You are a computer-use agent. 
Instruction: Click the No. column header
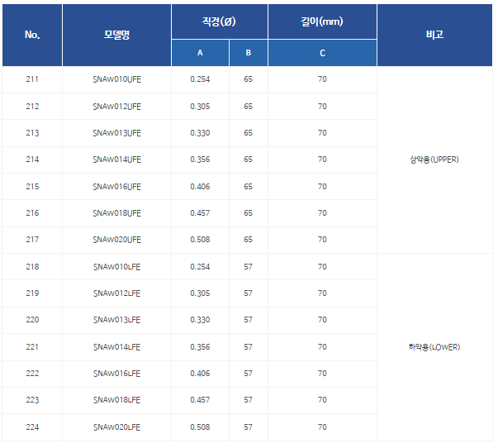pos(32,35)
